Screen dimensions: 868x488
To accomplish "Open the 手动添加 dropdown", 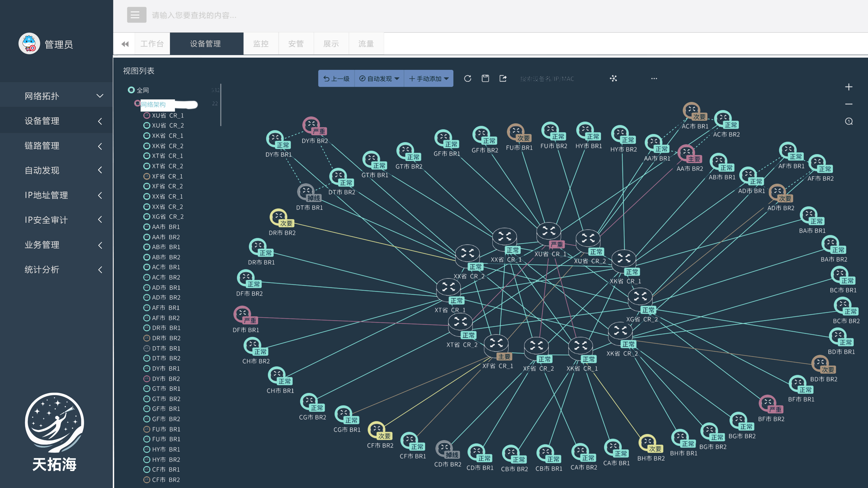I will (x=429, y=78).
